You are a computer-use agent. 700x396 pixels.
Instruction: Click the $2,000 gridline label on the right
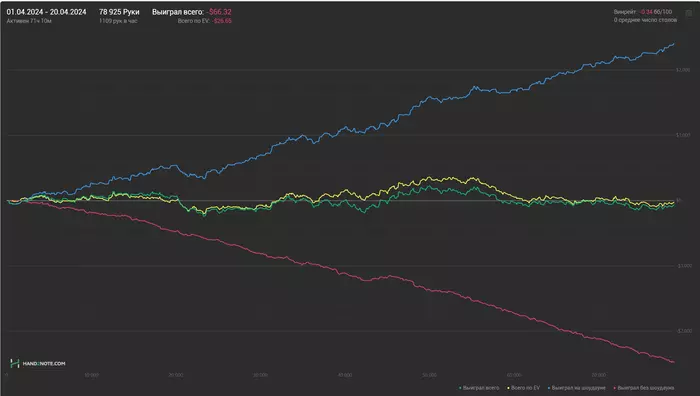[683, 70]
